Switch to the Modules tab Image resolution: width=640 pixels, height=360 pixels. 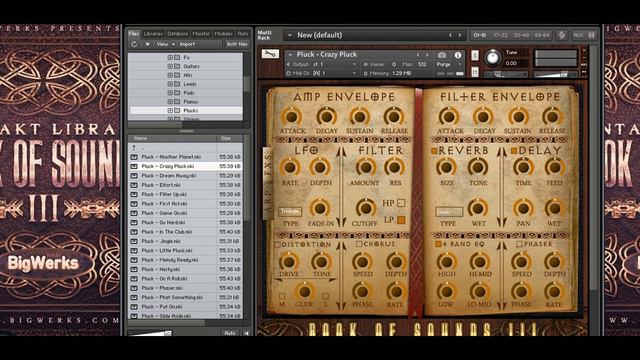click(x=224, y=34)
